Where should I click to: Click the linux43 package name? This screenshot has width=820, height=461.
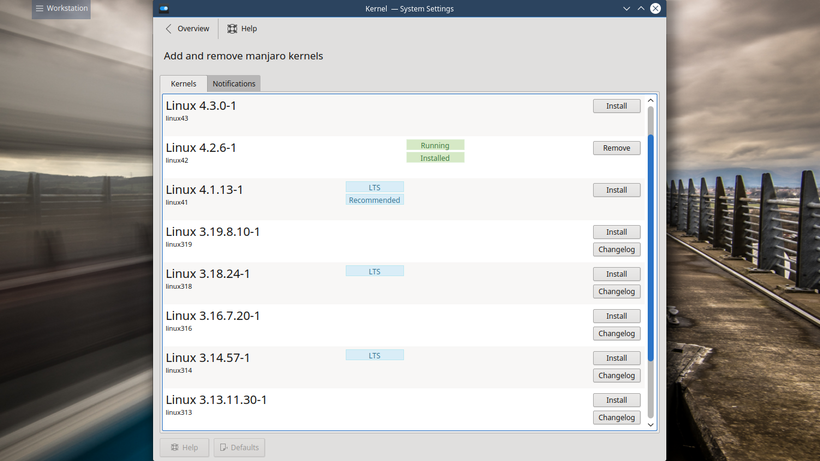pyautogui.click(x=177, y=119)
